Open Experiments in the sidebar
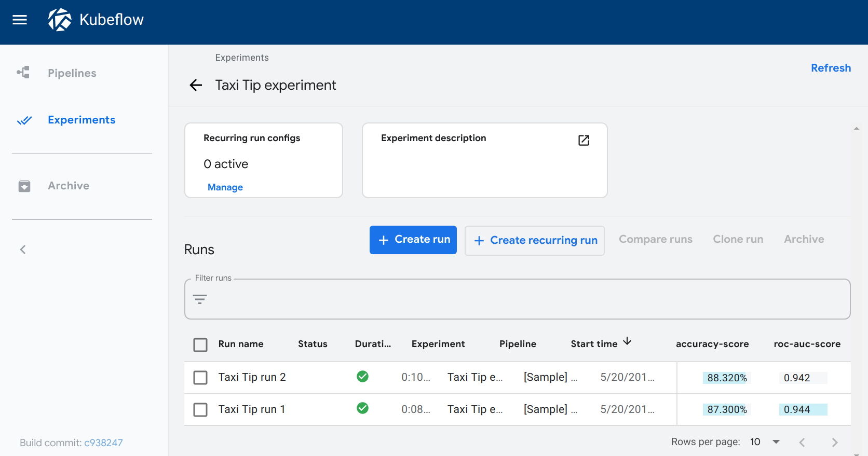 click(x=82, y=120)
